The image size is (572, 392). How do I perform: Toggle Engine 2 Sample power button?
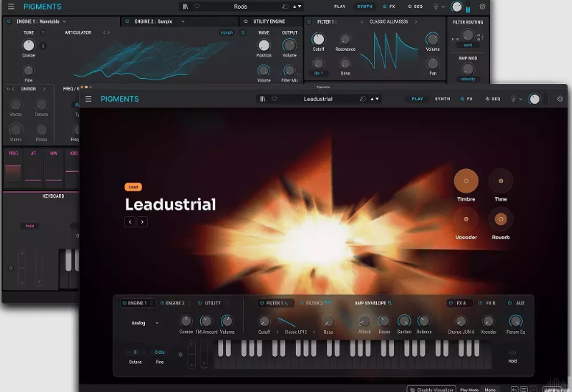(x=127, y=21)
